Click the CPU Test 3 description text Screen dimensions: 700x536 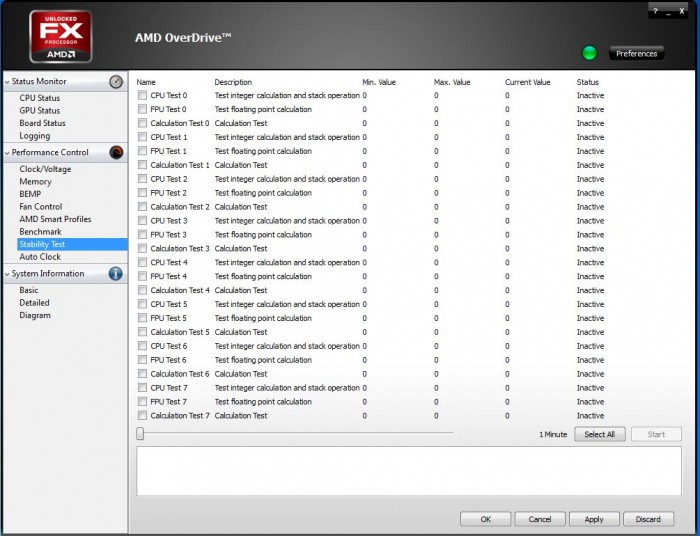pos(287,220)
